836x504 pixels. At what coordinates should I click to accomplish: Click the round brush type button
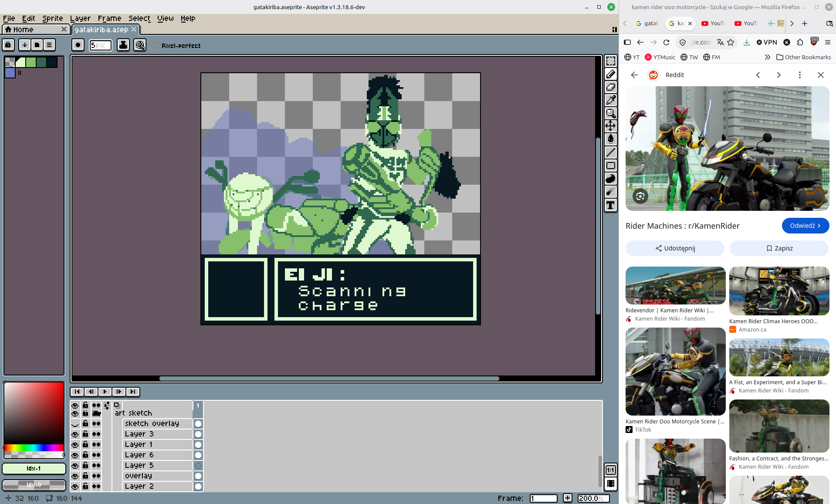coord(78,45)
